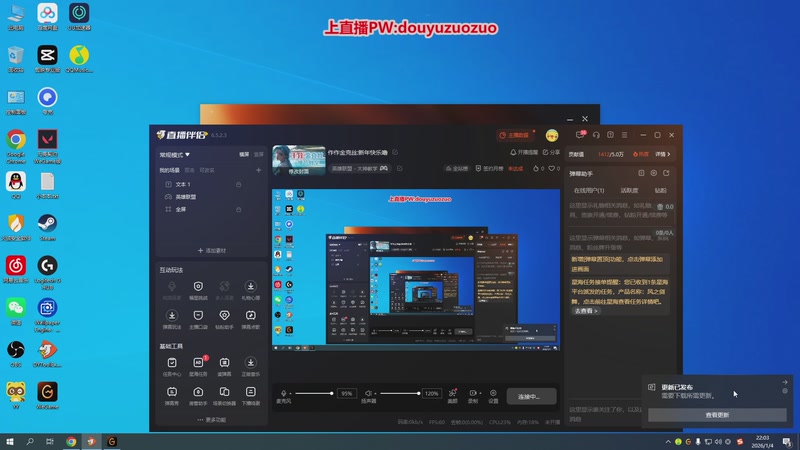800x450 pixels.
Task: Click the streamer avatar in title bar
Action: point(552,135)
